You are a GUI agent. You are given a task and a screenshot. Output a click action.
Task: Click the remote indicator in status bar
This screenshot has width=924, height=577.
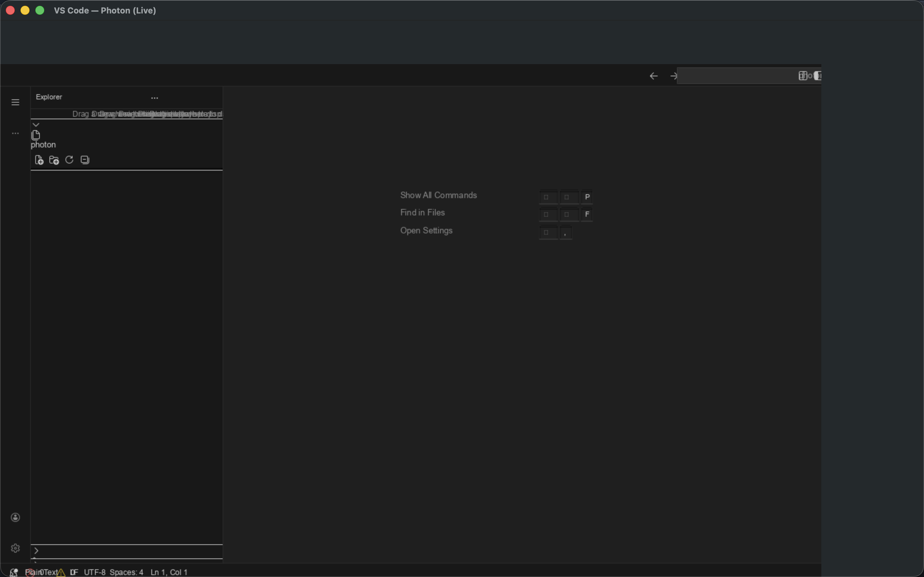(14, 572)
